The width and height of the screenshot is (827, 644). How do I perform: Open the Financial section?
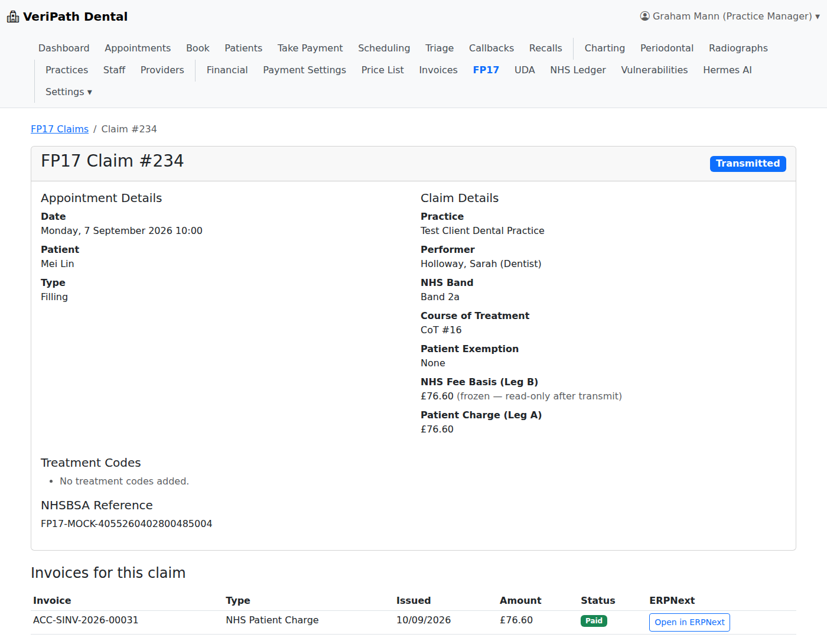coord(227,70)
